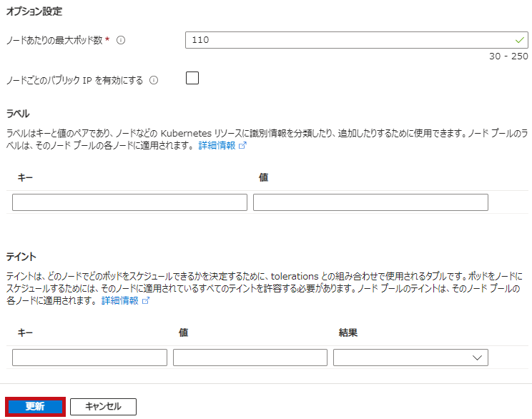Click the テイント 値 input field
The height and width of the screenshot is (419, 532).
tap(250, 358)
